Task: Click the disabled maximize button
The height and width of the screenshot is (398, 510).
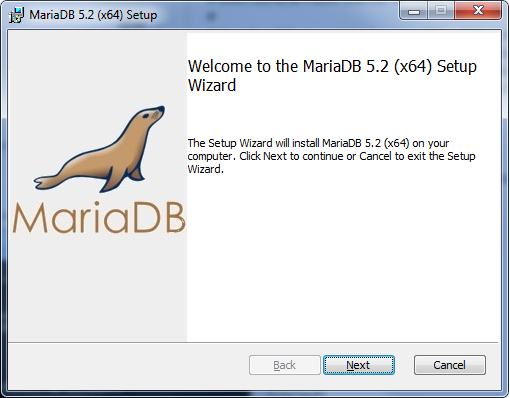Action: pos(441,11)
